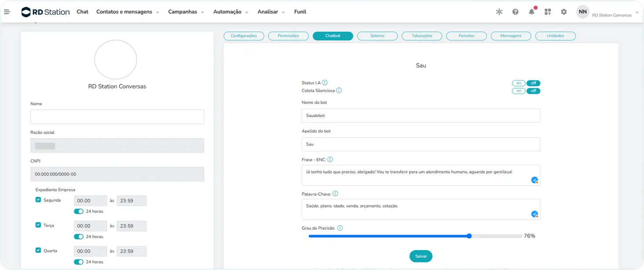Viewport: 644px width, 270px height.
Task: Uncheck the Terça checkbox
Action: (38, 225)
